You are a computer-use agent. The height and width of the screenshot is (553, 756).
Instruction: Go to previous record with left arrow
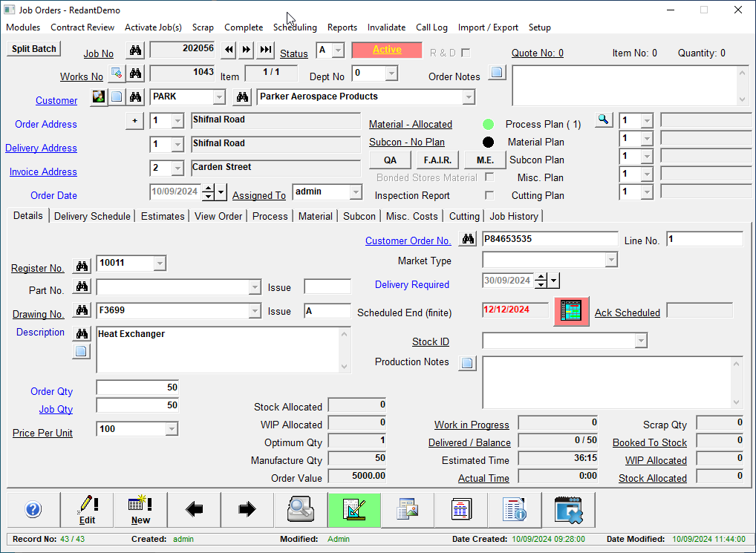(x=194, y=509)
